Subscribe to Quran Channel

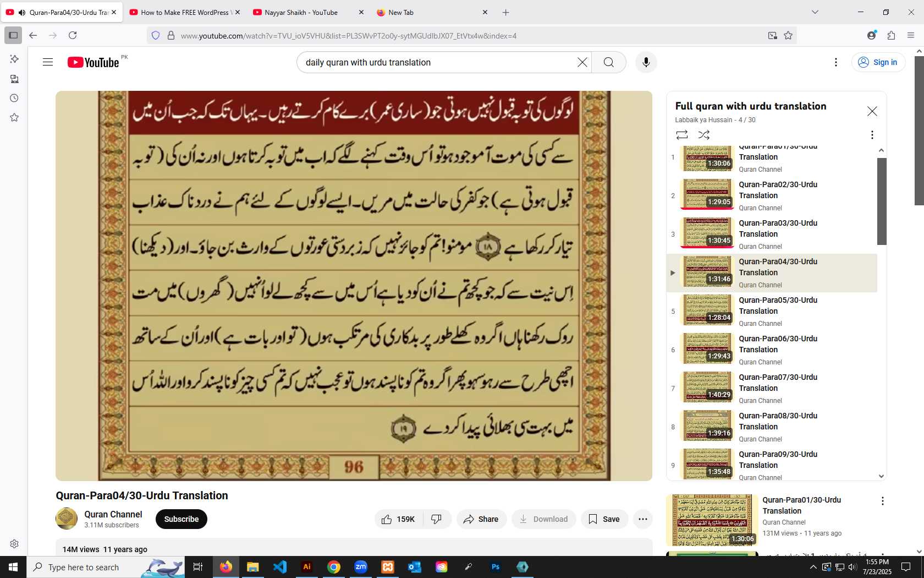(182, 519)
